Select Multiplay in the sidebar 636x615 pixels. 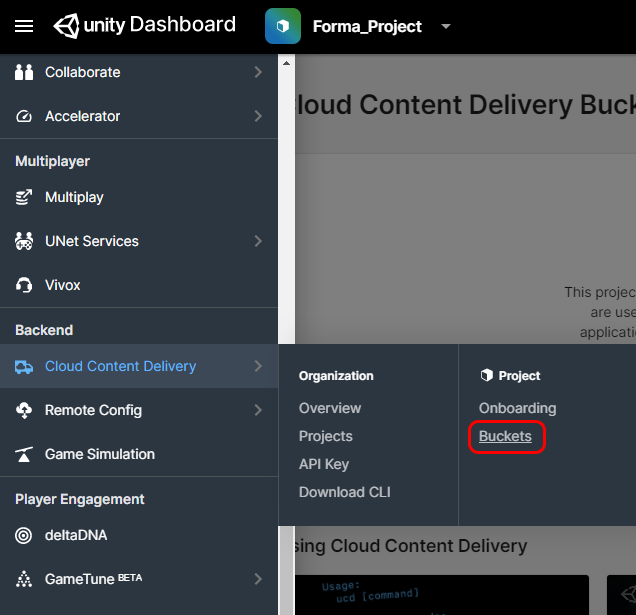pyautogui.click(x=74, y=197)
